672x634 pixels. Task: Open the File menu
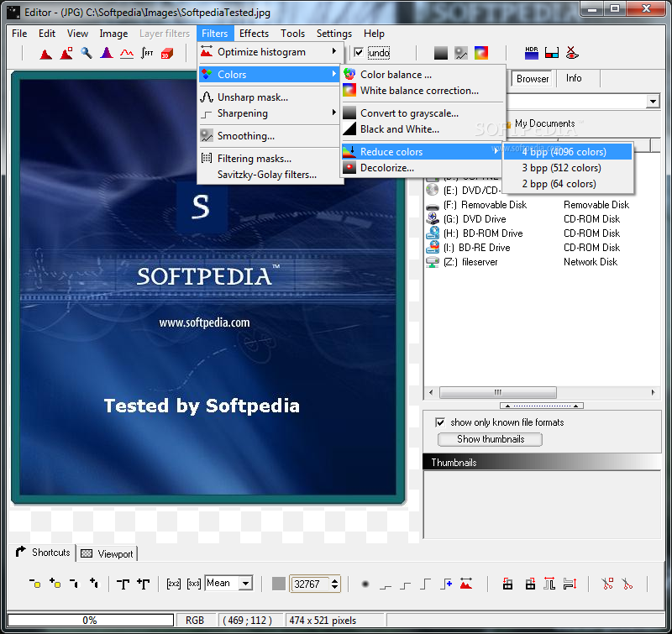19,34
